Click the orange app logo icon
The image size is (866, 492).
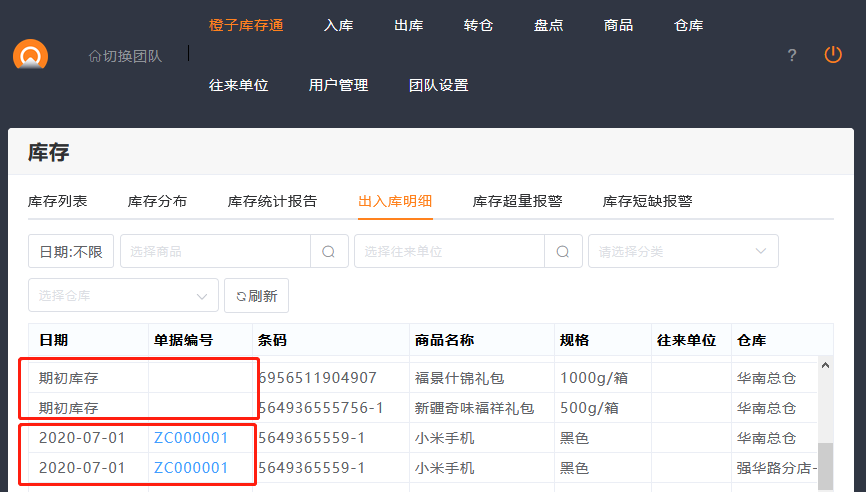[x=30, y=55]
